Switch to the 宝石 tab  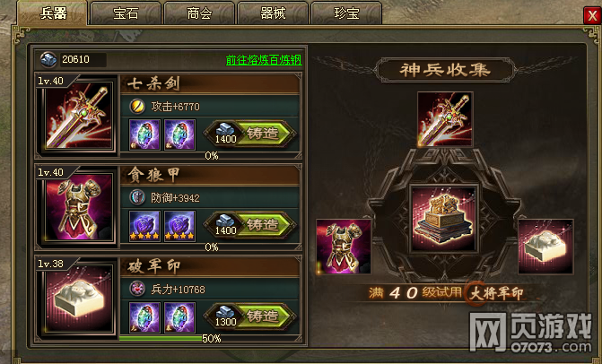pyautogui.click(x=126, y=13)
